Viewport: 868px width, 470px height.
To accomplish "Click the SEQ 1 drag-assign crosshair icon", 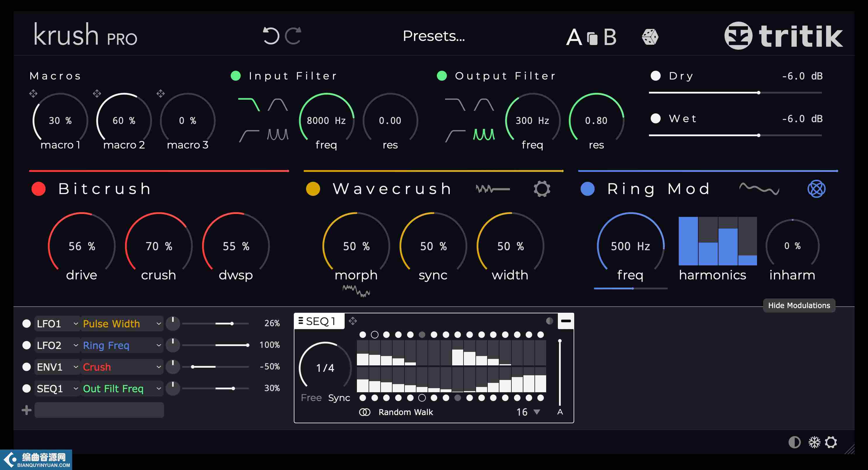I will point(353,321).
